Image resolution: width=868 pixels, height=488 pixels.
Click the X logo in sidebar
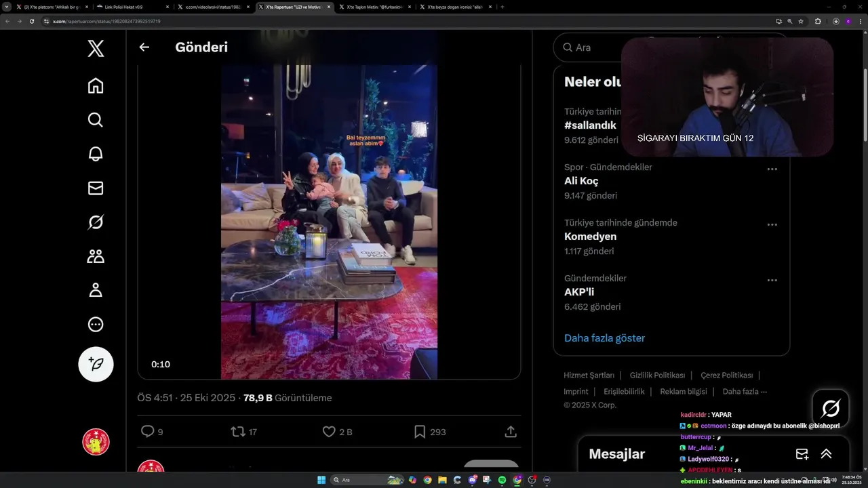(x=96, y=48)
